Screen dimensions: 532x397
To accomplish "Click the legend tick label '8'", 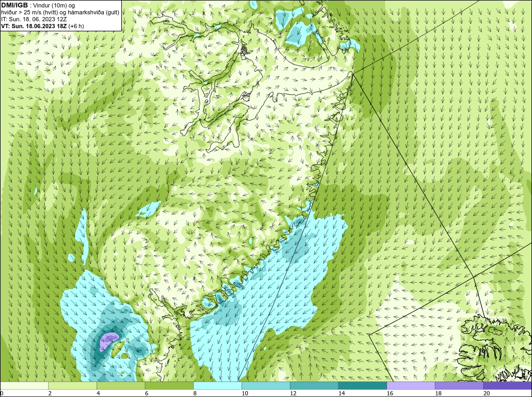I will click(195, 393).
